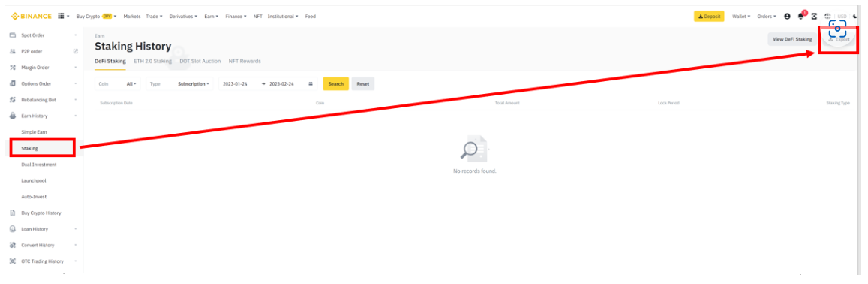Open P2P order external link icon
Screen dimensions: 868x284
pyautogui.click(x=75, y=51)
